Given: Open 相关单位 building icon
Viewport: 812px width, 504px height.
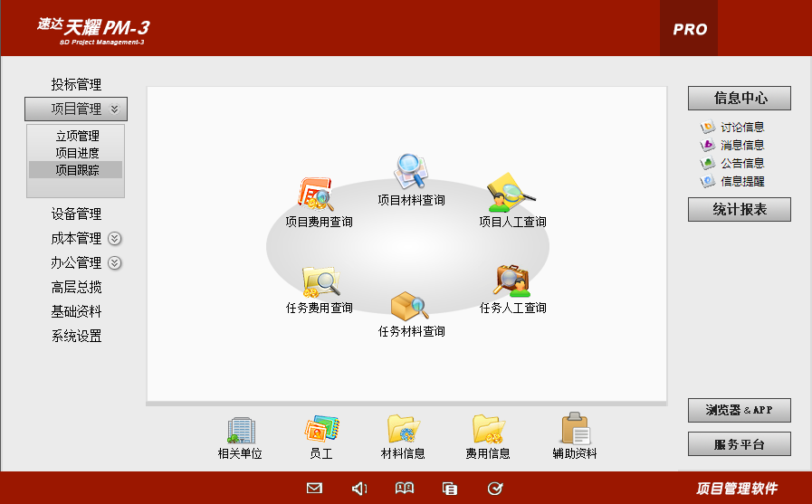Looking at the screenshot, I should (240, 430).
